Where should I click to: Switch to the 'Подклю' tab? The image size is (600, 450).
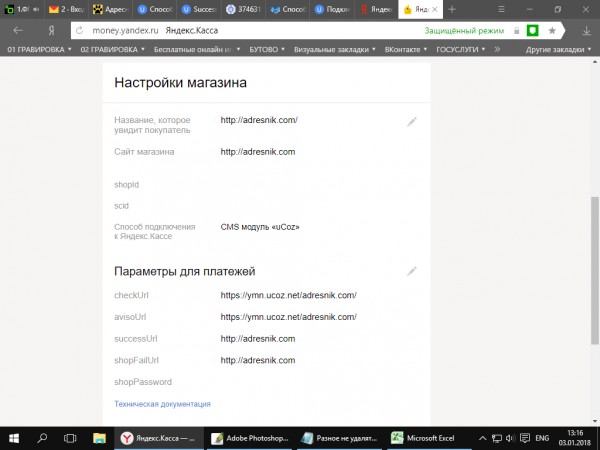click(x=332, y=10)
